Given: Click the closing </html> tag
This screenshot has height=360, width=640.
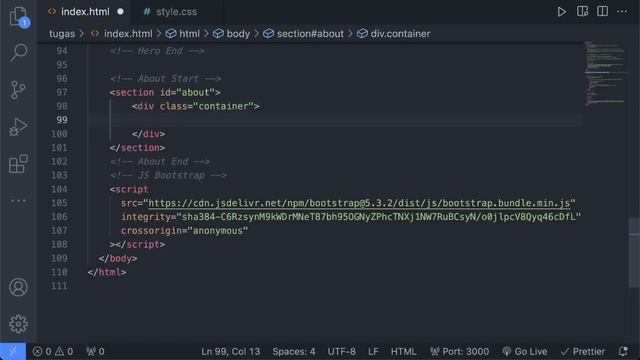Looking at the screenshot, I should pos(107,272).
